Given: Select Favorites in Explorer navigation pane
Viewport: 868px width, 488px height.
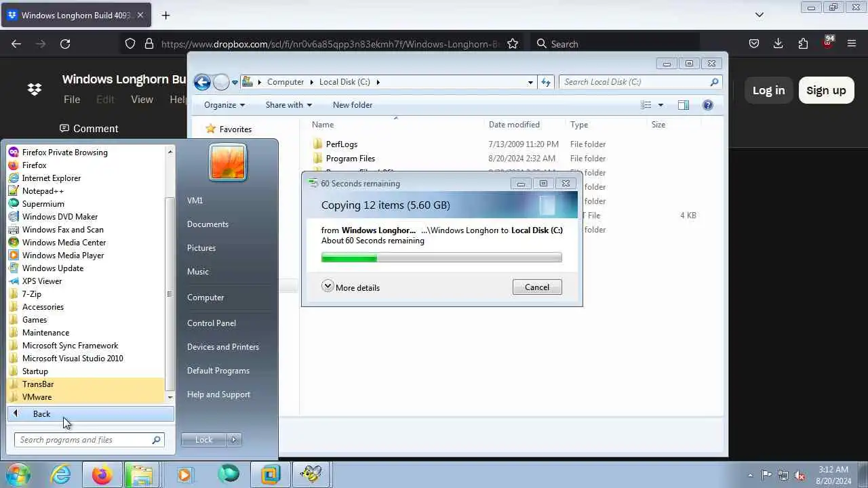Looking at the screenshot, I should click(x=235, y=129).
